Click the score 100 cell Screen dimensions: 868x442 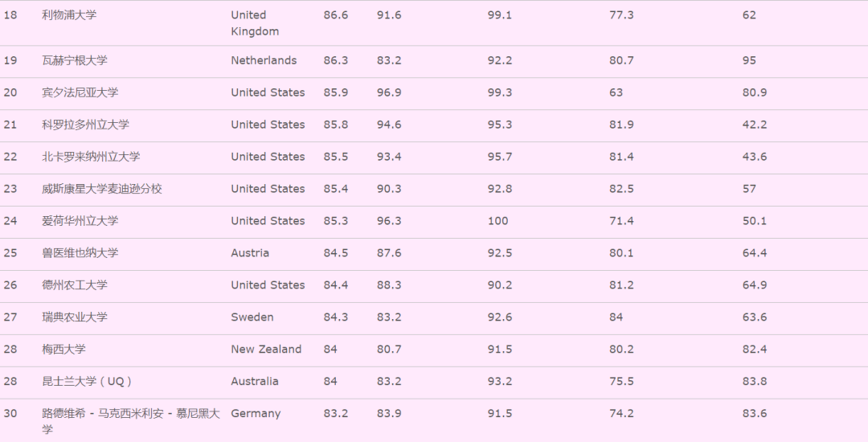[x=497, y=221]
